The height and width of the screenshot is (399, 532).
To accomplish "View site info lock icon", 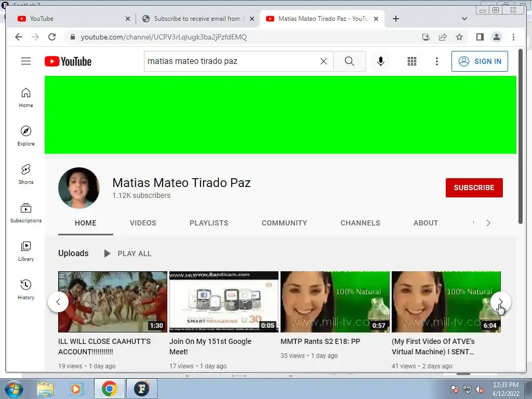I will [72, 37].
